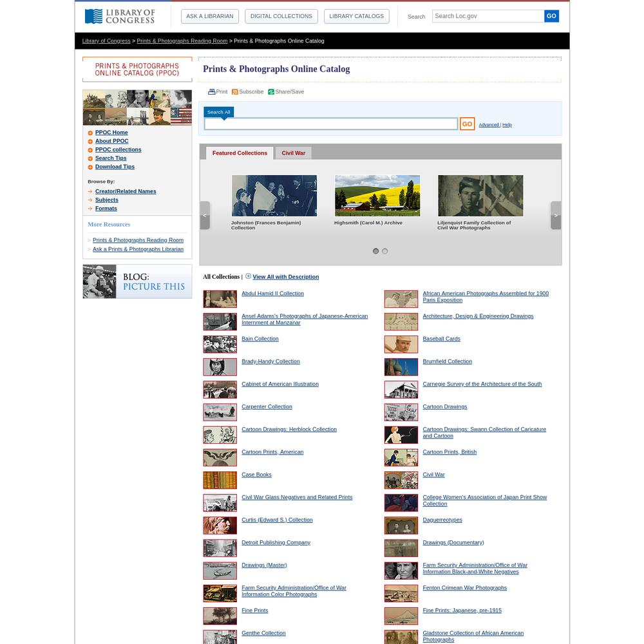Open Architecture, Design & Engineering Drawings link
Screen dimensions: 644x644
pos(478,316)
